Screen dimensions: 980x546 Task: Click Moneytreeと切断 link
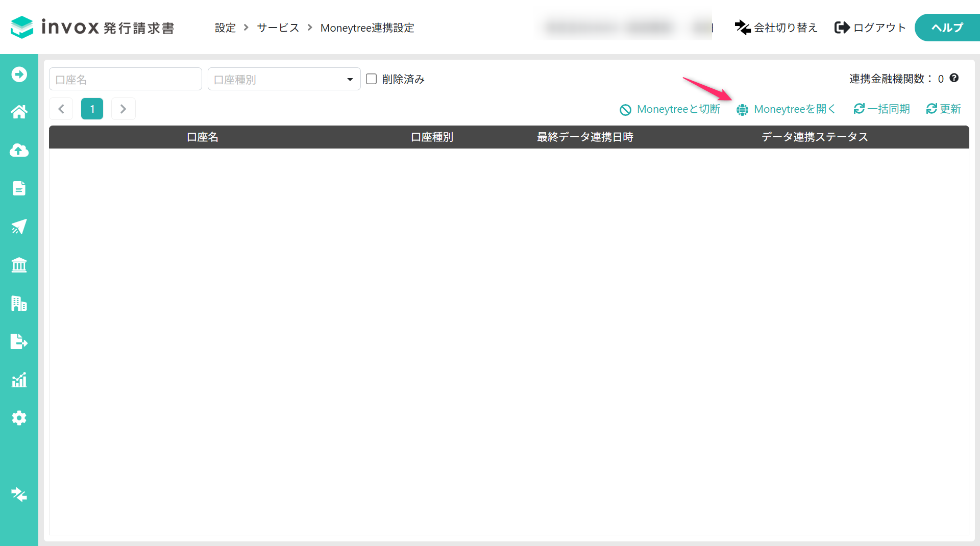[670, 109]
